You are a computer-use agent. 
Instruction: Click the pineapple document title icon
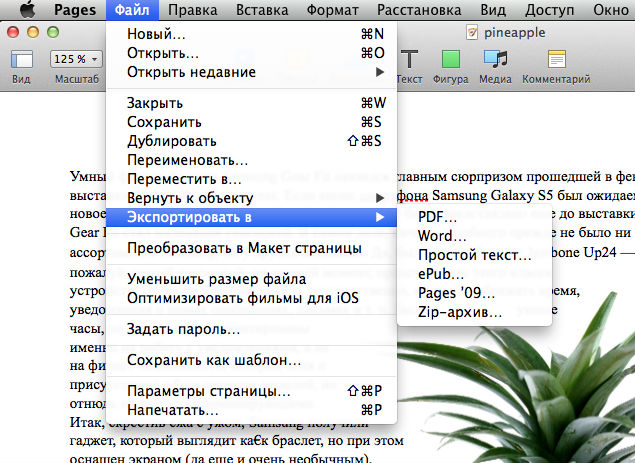click(x=472, y=32)
